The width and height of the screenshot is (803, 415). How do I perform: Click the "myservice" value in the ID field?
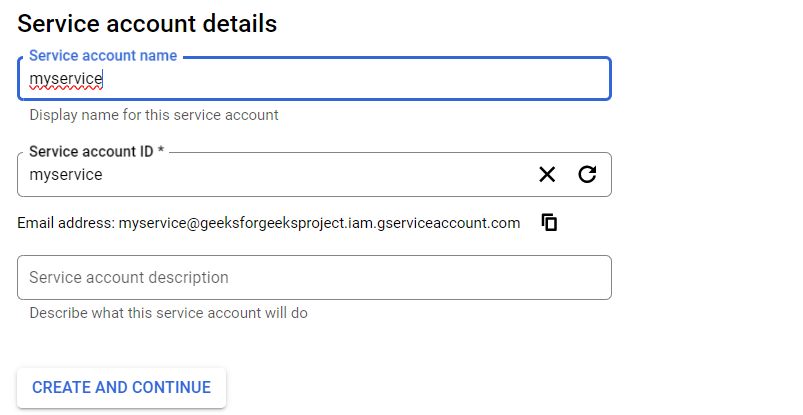click(x=66, y=175)
